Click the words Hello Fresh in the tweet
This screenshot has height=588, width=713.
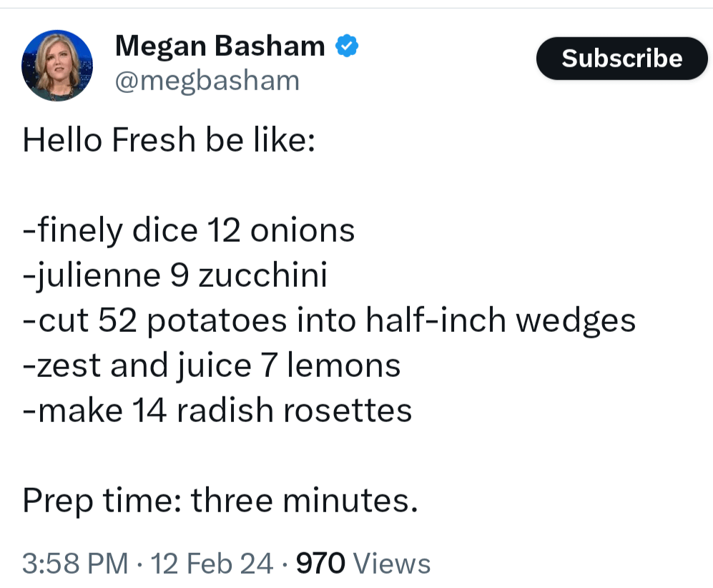[x=109, y=140]
